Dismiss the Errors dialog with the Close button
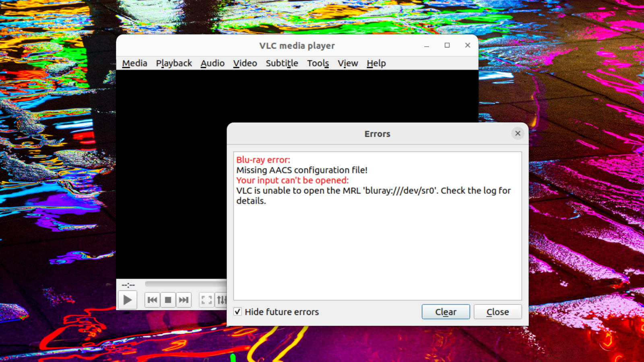Viewport: 644px width, 362px height. 497,312
